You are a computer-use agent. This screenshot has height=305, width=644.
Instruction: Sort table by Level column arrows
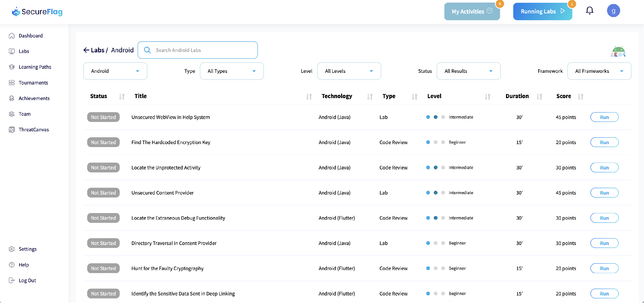click(488, 97)
